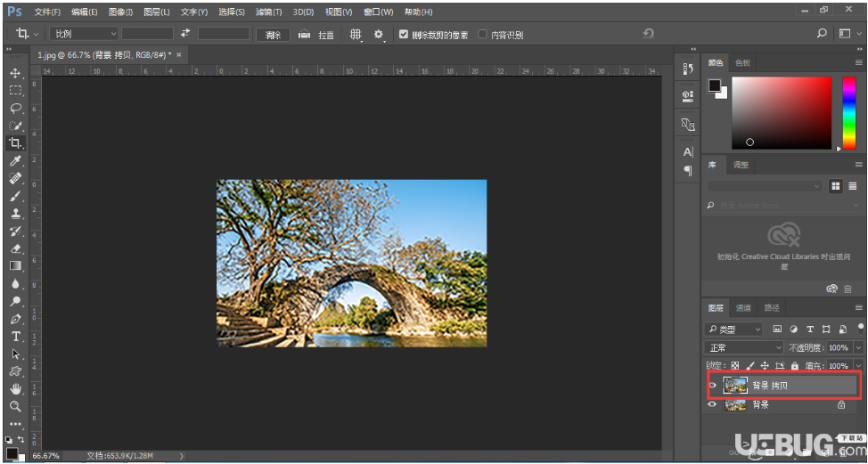Select the Blur tool

(x=15, y=284)
